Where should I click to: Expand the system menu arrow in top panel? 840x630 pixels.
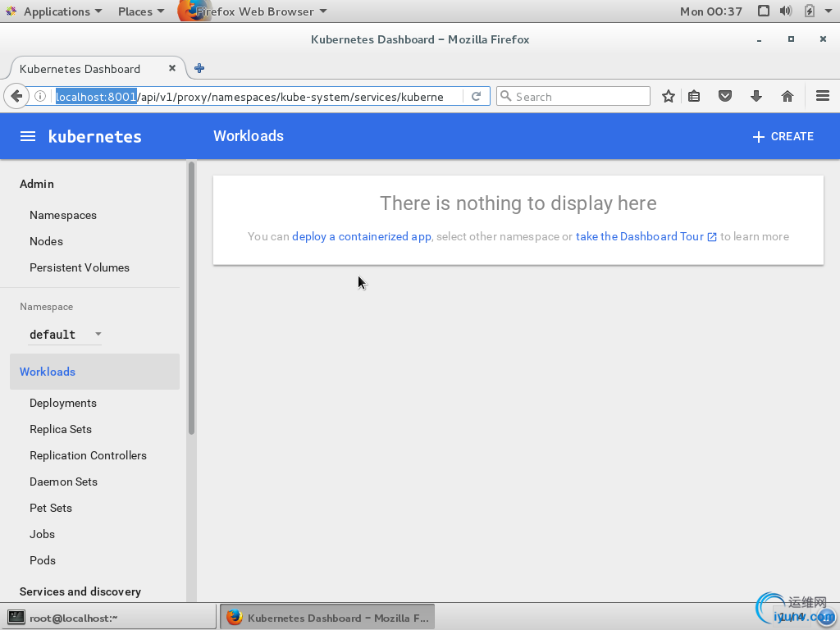[829, 11]
